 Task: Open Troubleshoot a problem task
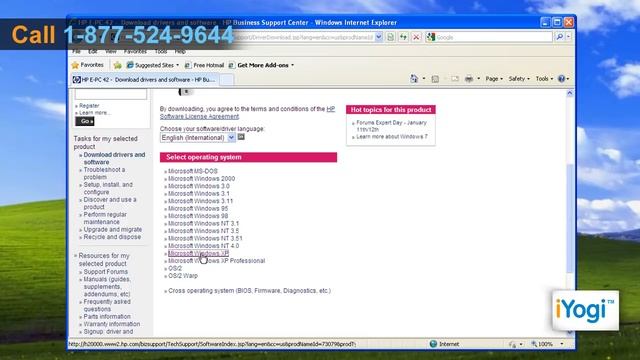pos(104,173)
